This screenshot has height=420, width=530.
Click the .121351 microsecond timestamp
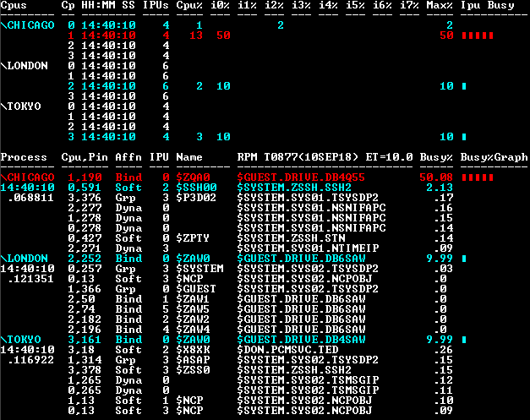(x=30, y=279)
